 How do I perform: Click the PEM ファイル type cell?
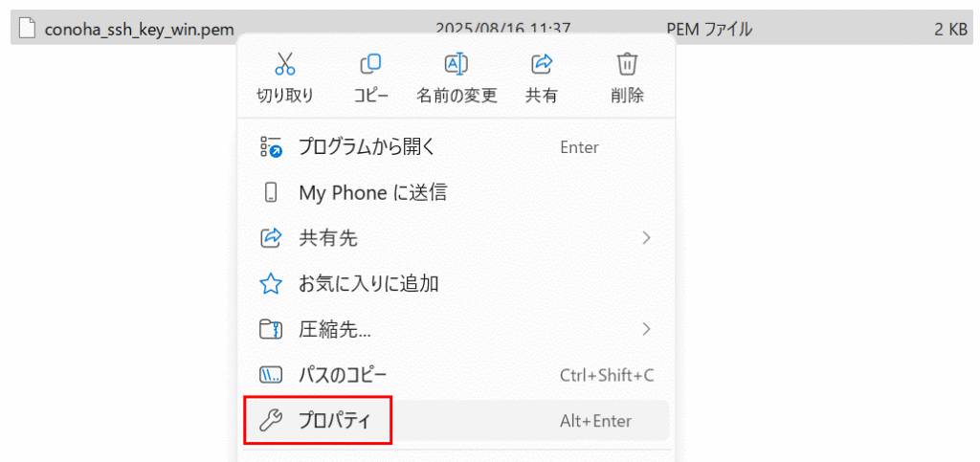pos(709,29)
